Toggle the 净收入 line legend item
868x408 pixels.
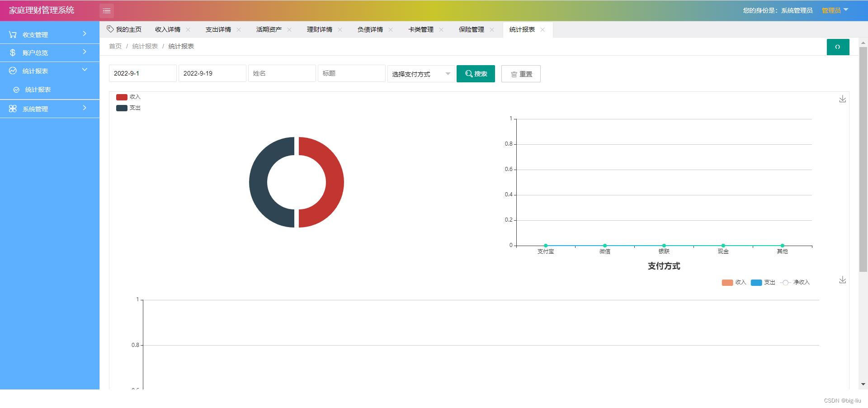(795, 282)
